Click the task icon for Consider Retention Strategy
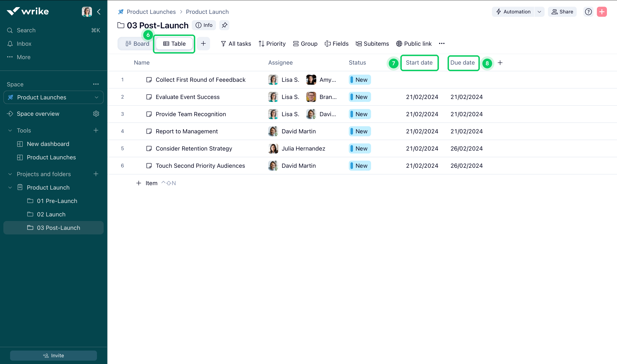617x364 pixels. coord(149,148)
